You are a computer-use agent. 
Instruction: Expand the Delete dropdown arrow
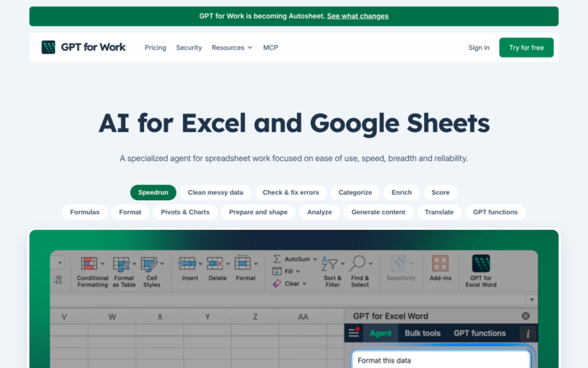(228, 264)
